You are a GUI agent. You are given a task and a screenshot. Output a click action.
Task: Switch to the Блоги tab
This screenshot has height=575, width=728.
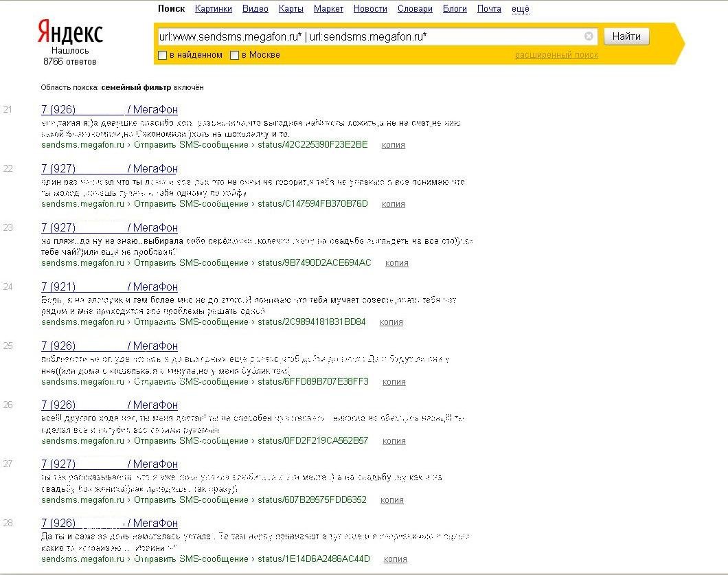tap(455, 9)
